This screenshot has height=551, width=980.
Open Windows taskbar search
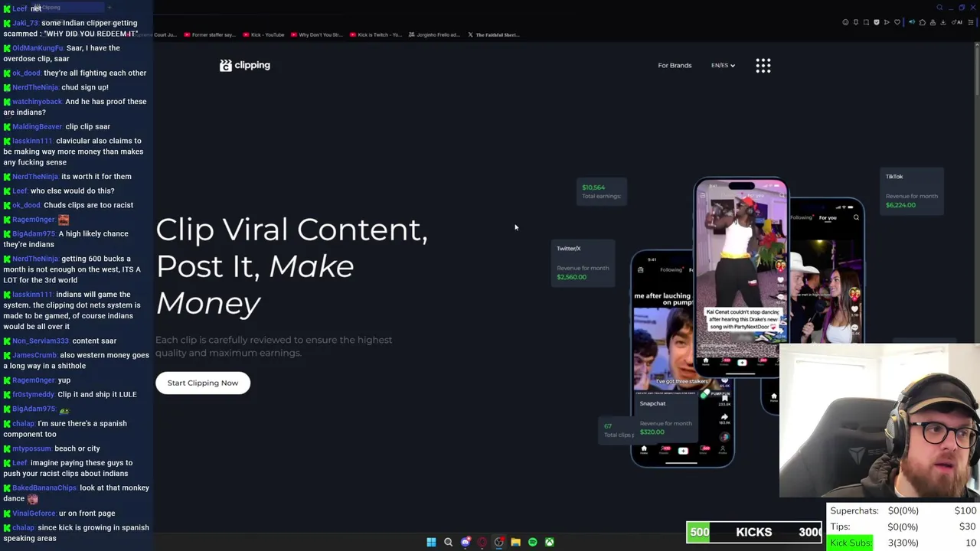448,542
